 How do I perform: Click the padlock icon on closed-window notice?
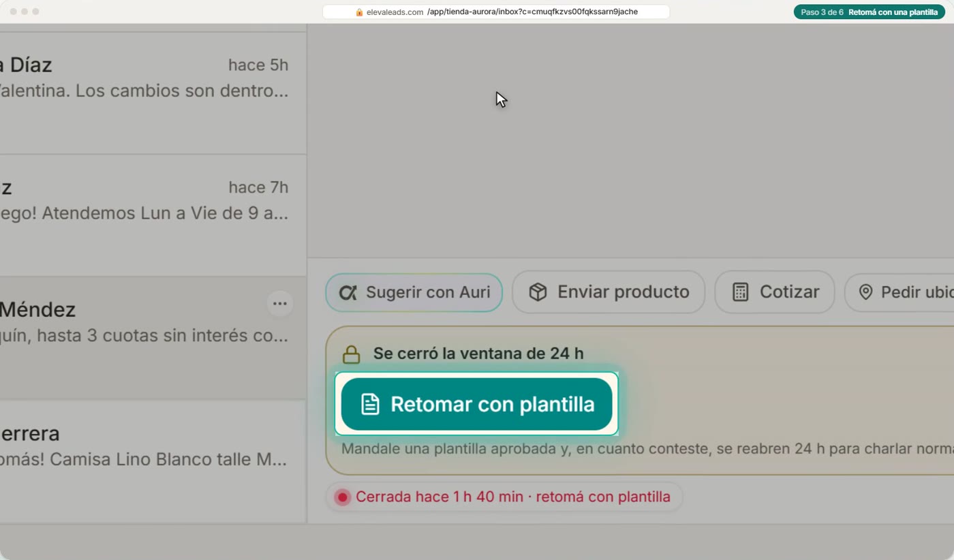tap(351, 354)
